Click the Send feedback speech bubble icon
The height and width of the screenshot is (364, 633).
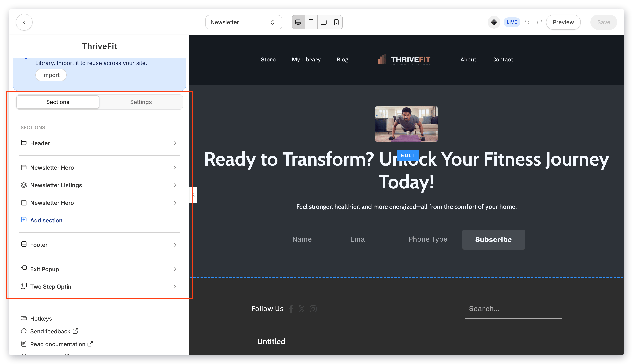[24, 331]
